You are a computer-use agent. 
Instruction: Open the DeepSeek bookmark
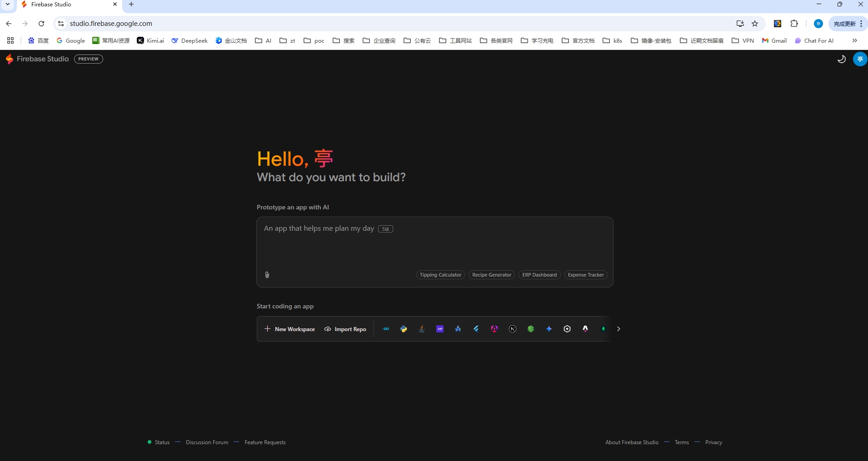click(189, 40)
